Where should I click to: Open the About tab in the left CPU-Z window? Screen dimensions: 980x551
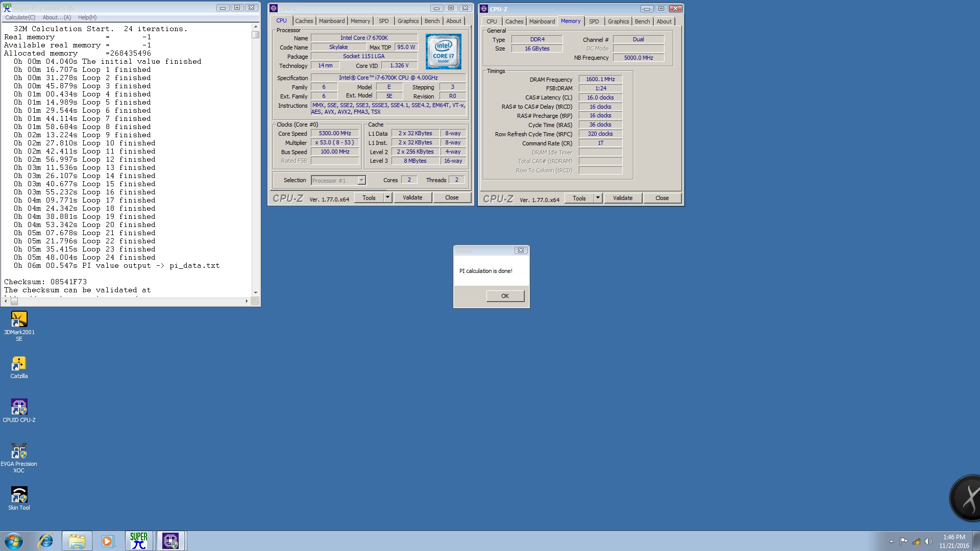(x=454, y=21)
